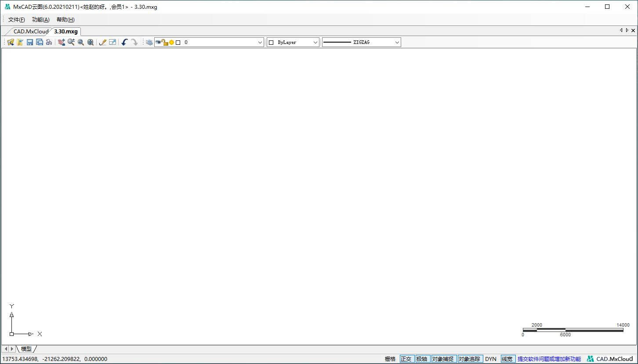Toggle 正交 ortho mode
638x364 pixels.
[407, 359]
